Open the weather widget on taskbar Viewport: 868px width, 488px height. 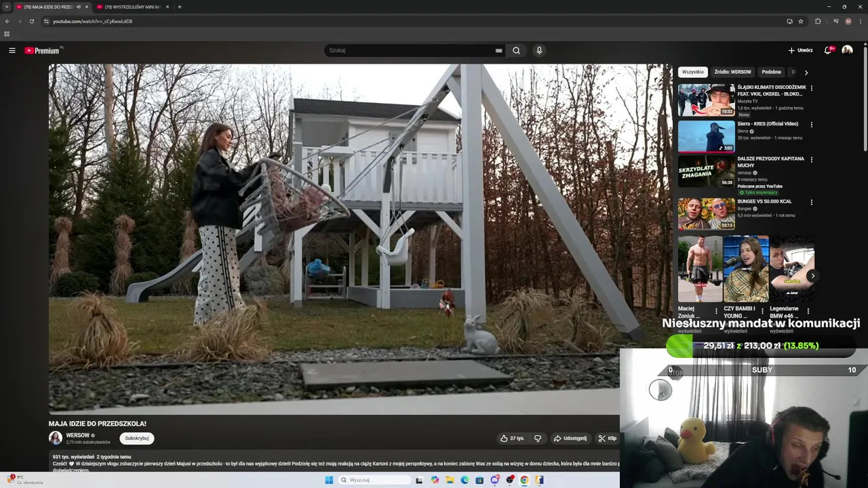tap(24, 480)
